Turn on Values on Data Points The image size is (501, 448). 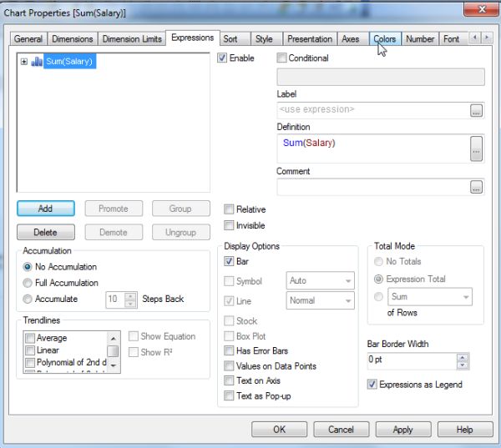[x=229, y=365]
